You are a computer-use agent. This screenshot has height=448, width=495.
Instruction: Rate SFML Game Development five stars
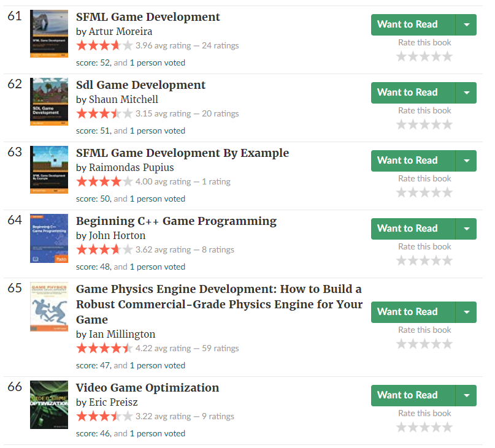(447, 56)
